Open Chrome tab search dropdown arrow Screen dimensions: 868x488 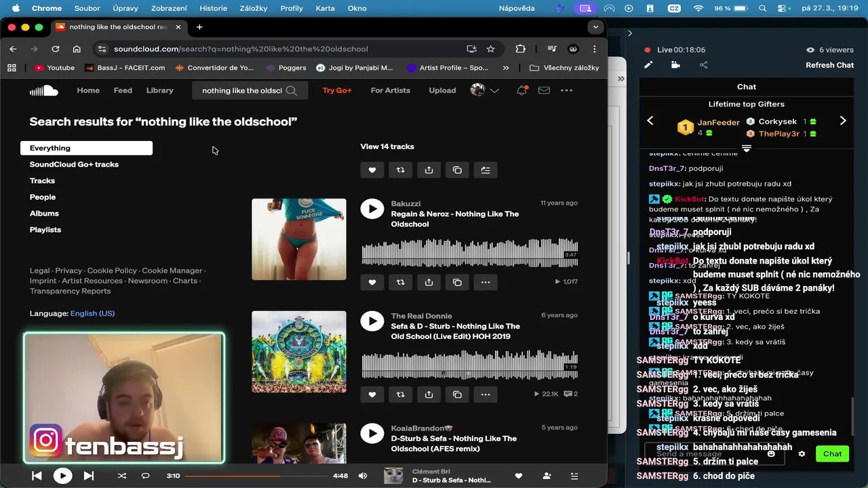click(595, 27)
